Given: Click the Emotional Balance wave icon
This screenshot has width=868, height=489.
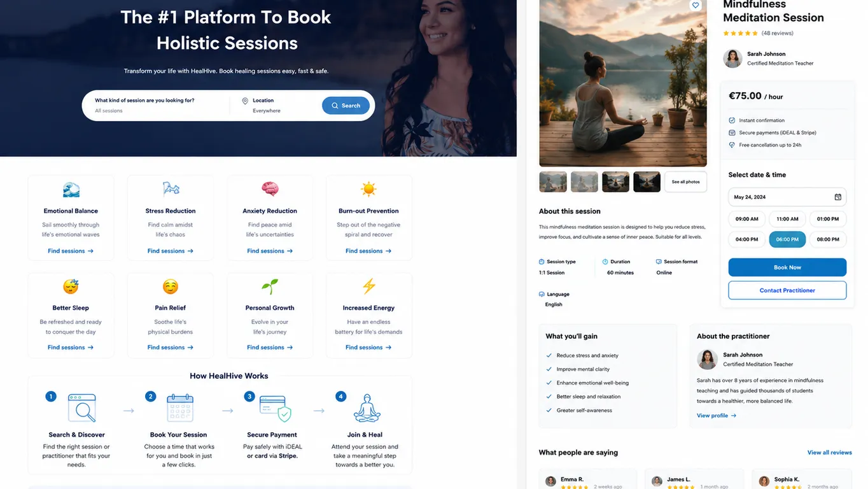Looking at the screenshot, I should pyautogui.click(x=71, y=190).
